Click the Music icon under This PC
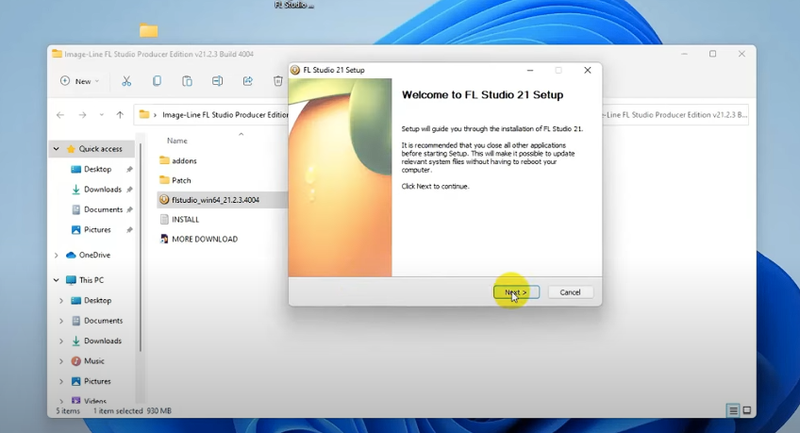 pos(76,361)
